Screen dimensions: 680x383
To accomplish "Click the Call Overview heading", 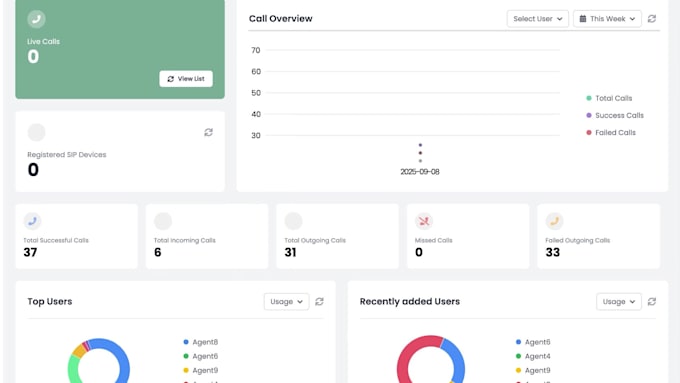I will point(281,19).
